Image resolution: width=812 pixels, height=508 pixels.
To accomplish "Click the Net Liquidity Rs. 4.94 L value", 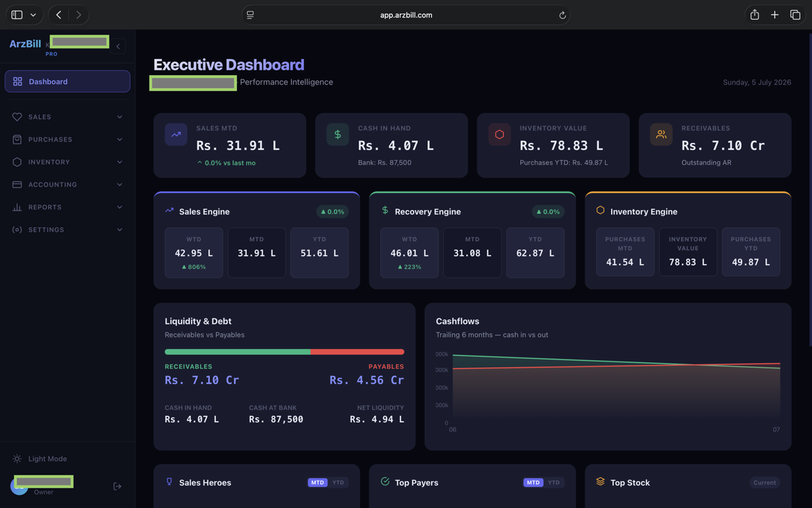I will (377, 419).
